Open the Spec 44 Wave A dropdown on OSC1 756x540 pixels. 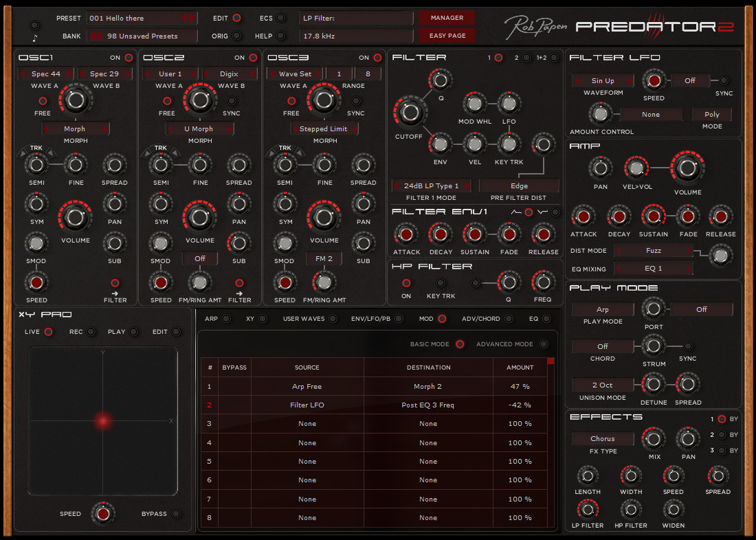point(45,73)
